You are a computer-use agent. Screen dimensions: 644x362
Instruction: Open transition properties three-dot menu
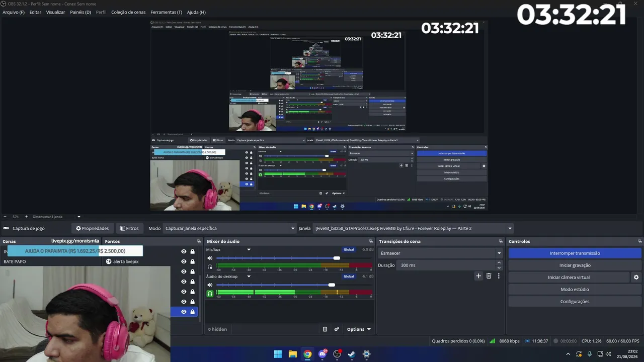pyautogui.click(x=499, y=276)
